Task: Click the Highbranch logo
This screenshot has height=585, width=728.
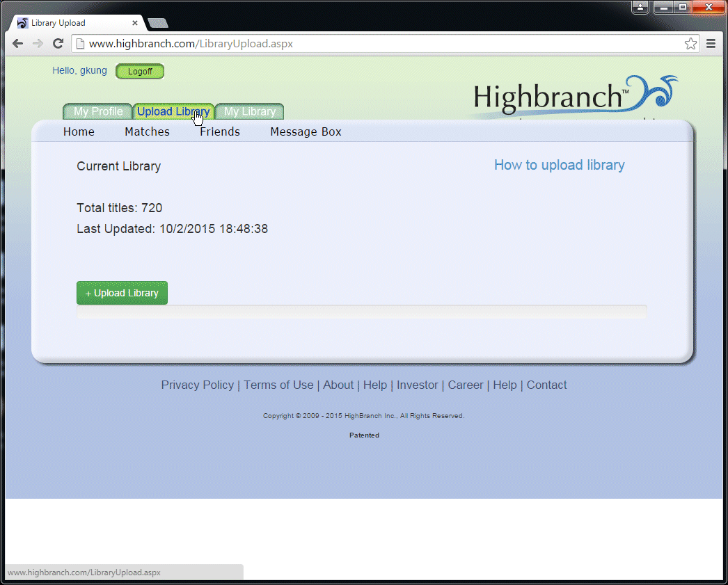Action: pyautogui.click(x=576, y=96)
